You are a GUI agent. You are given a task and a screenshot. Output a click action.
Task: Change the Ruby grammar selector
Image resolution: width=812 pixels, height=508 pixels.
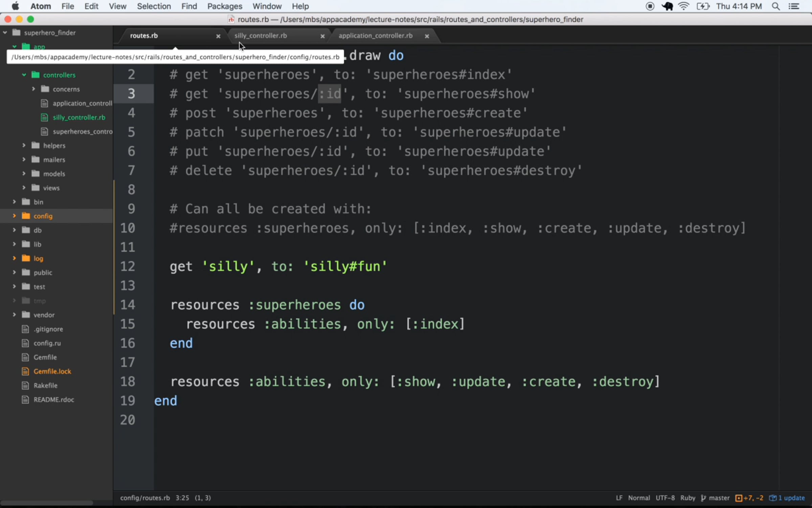(x=687, y=498)
